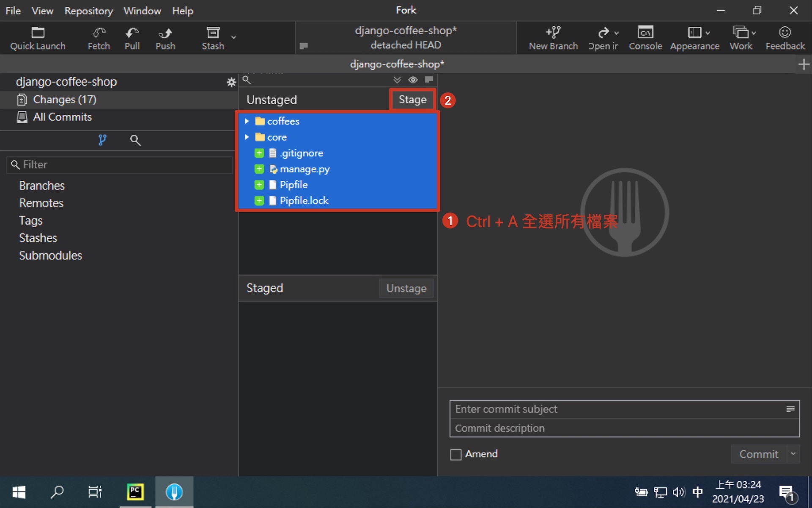
Task: Expand the core folder triangle
Action: [x=247, y=137]
